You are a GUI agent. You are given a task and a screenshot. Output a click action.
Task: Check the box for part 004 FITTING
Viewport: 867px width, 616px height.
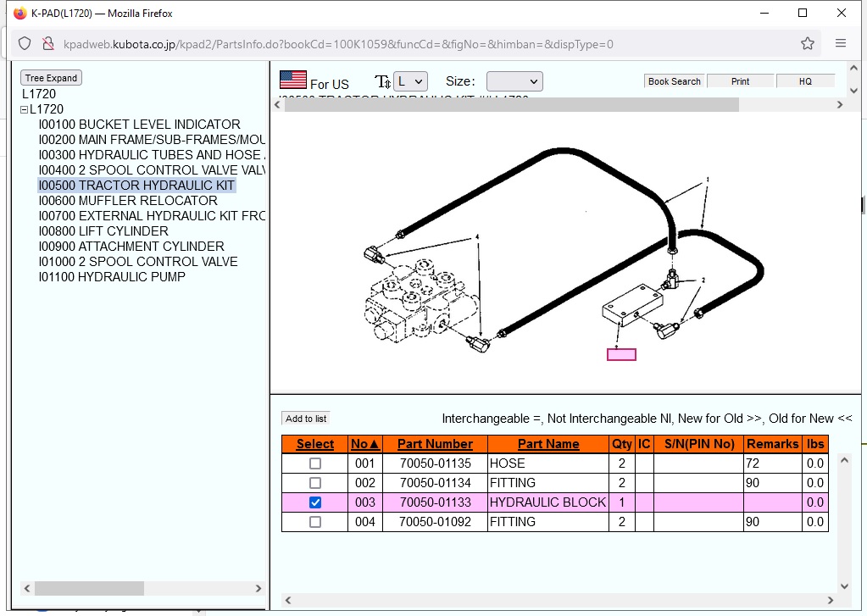tap(315, 521)
